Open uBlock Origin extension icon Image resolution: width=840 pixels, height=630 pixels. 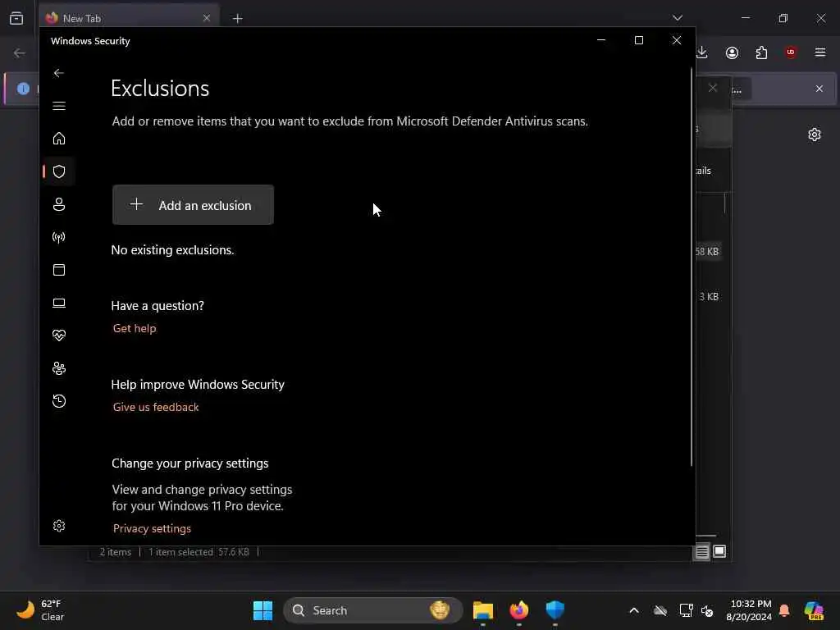click(791, 52)
